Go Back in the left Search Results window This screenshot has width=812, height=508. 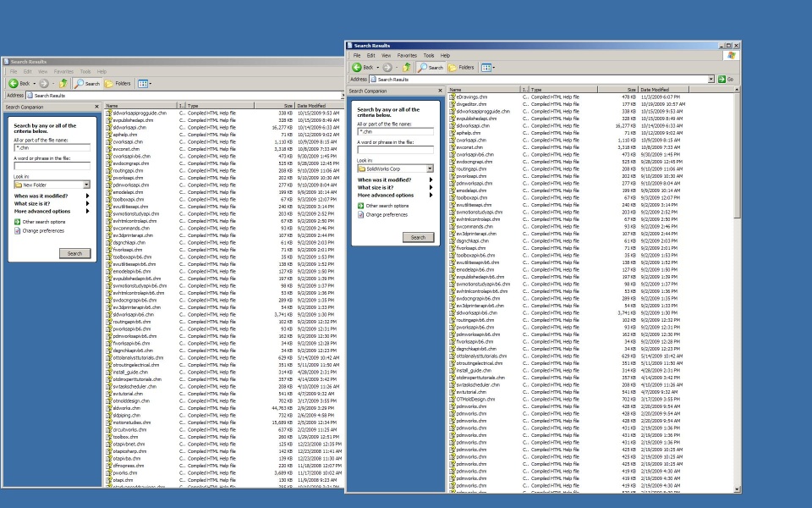pyautogui.click(x=19, y=84)
